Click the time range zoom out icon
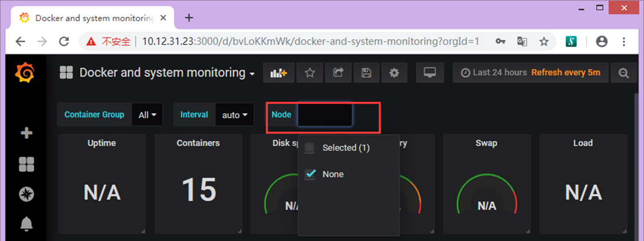This screenshot has height=241, width=644. coord(623,73)
